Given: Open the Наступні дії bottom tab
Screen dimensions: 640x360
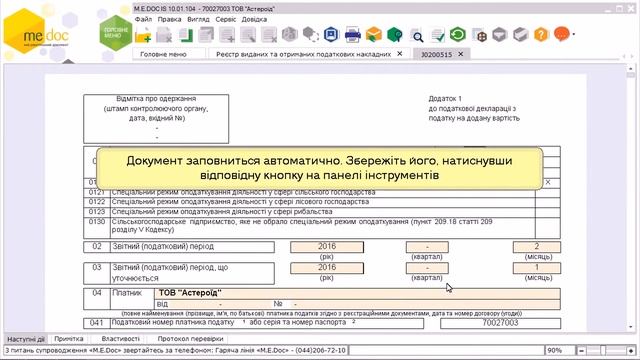Looking at the screenshot, I should 26,339.
